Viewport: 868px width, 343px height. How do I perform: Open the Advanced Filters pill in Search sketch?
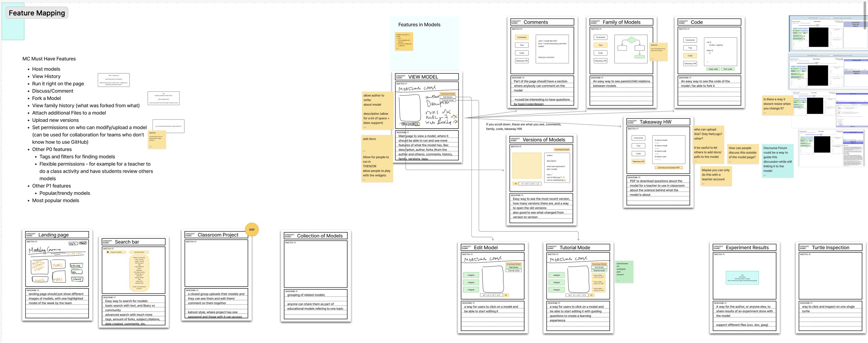pyautogui.click(x=139, y=252)
